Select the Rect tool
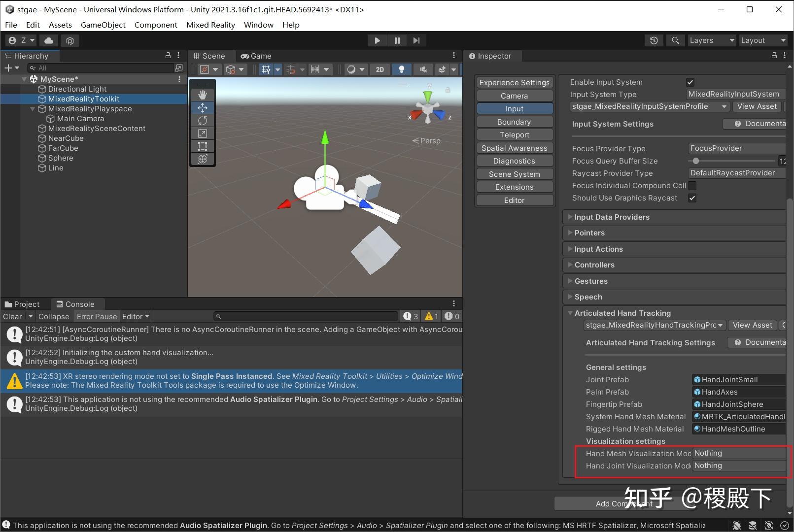 click(203, 146)
